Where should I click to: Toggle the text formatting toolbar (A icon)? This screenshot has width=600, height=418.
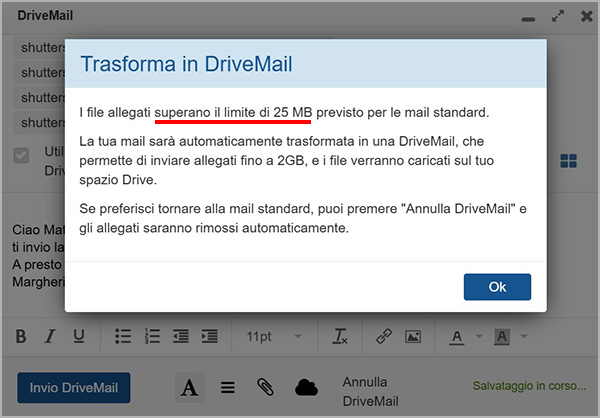(189, 388)
